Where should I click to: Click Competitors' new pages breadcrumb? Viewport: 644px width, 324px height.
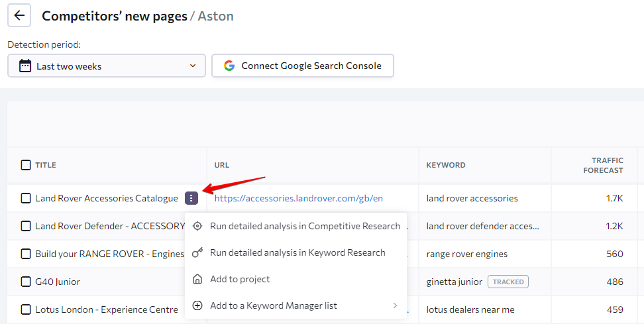(x=115, y=16)
